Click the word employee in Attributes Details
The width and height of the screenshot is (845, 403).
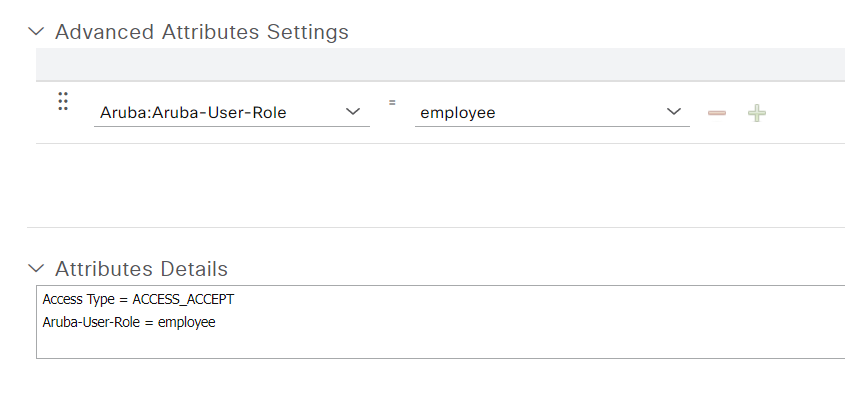pos(186,323)
